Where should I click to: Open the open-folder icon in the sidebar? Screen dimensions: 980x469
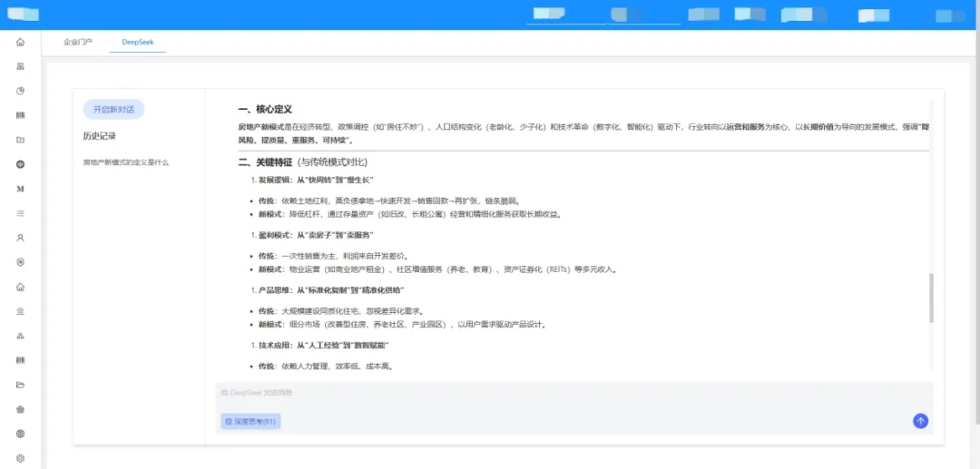[x=20, y=385]
